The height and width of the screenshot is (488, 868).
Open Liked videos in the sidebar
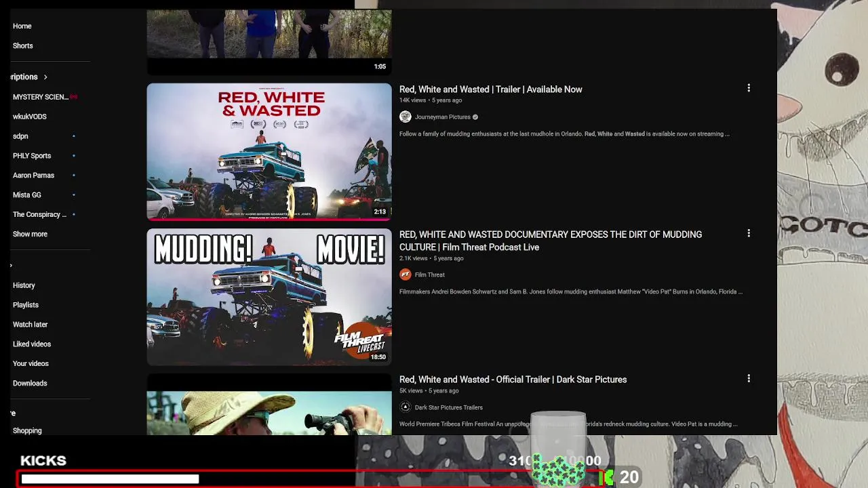click(x=32, y=344)
